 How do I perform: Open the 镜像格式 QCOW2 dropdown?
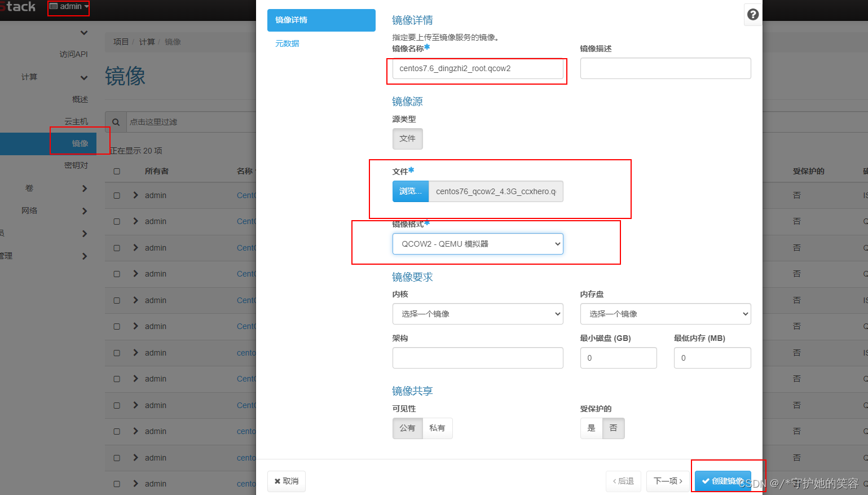[x=478, y=244]
